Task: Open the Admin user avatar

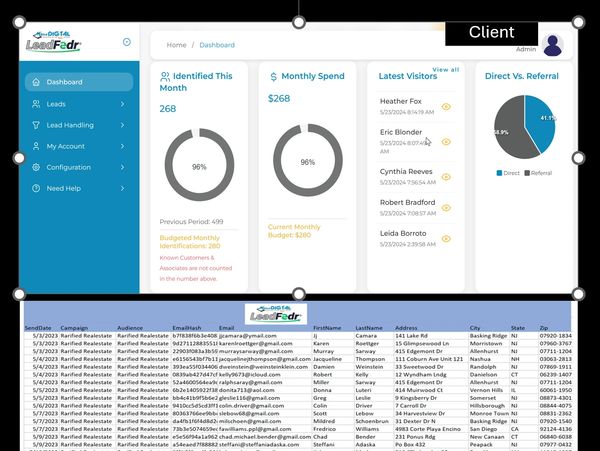Action: pos(553,45)
